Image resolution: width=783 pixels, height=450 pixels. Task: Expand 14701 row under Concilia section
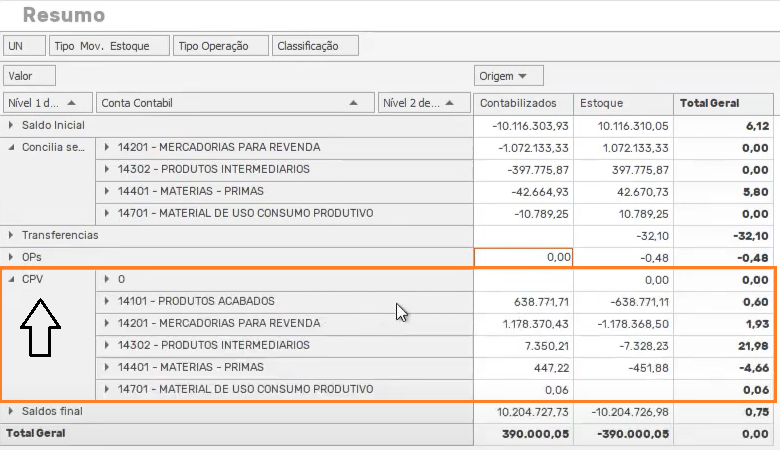(107, 213)
